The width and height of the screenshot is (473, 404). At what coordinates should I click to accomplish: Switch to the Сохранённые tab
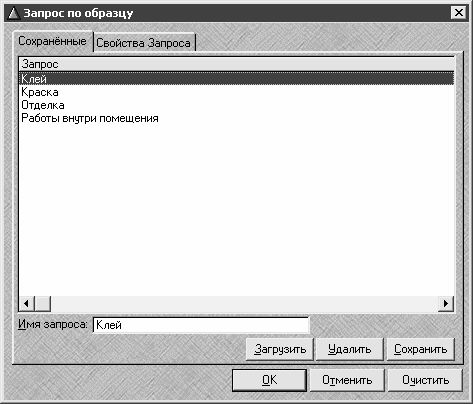(52, 41)
